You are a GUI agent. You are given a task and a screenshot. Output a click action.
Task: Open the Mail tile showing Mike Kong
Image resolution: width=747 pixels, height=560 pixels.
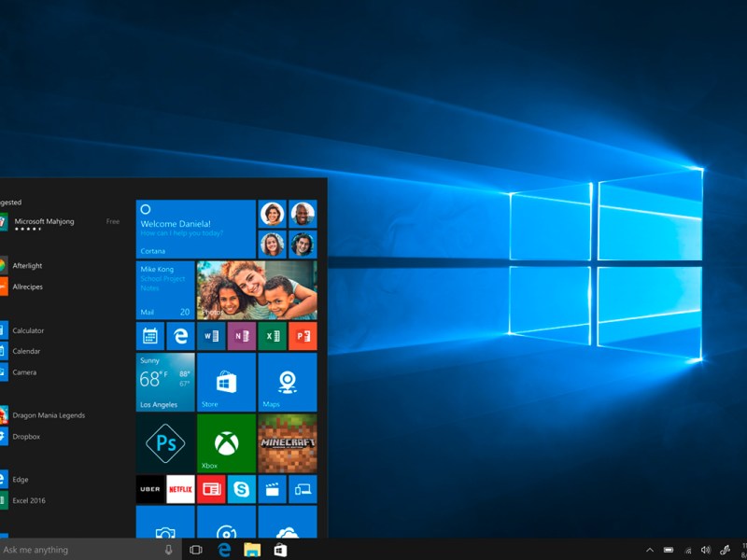pyautogui.click(x=165, y=290)
